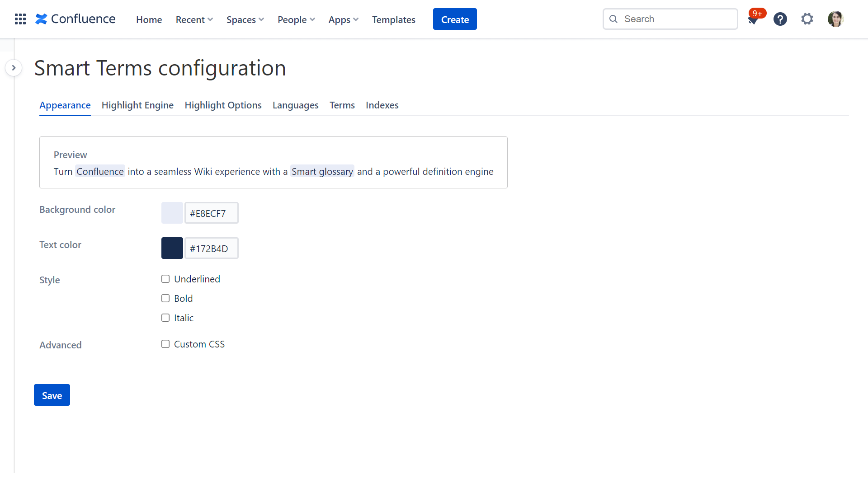Switch to the Terms tab
Screen dimensions: 868x488
pyautogui.click(x=342, y=105)
